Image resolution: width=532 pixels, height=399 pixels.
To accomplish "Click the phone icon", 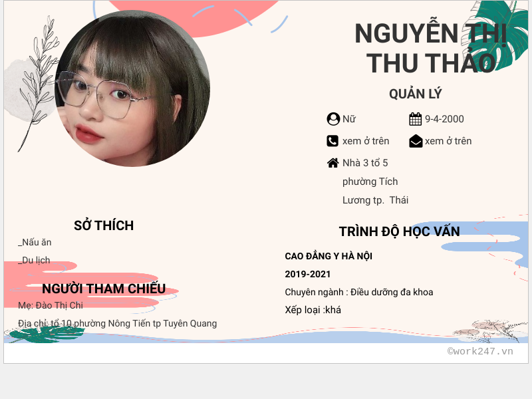I will tap(332, 141).
